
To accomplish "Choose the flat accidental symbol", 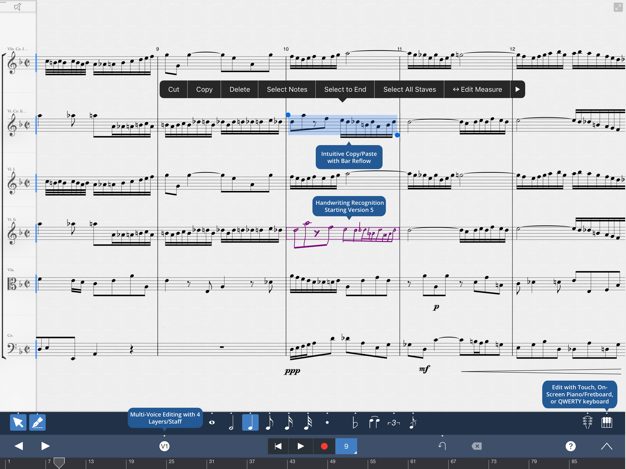I will (357, 422).
